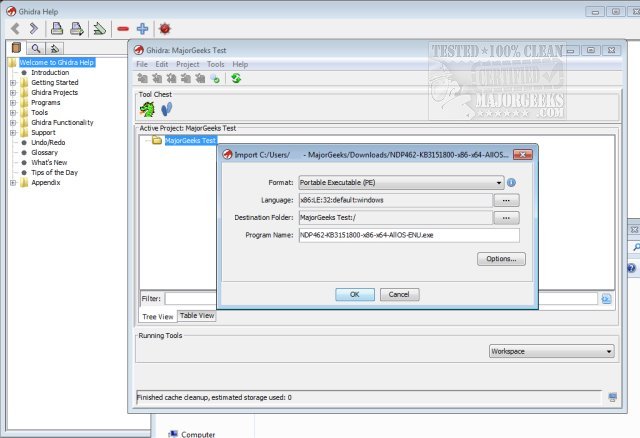Expand the Support help topic
640x438 pixels.
tap(13, 133)
